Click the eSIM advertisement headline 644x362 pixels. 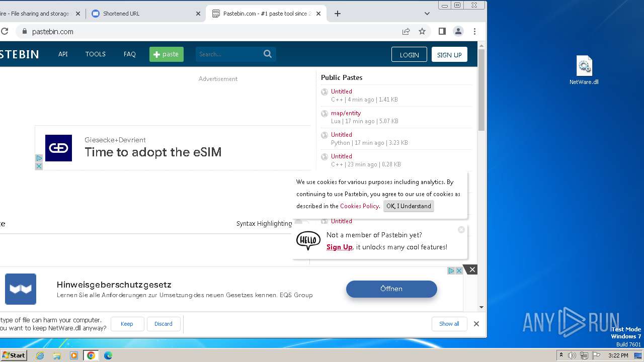click(153, 152)
